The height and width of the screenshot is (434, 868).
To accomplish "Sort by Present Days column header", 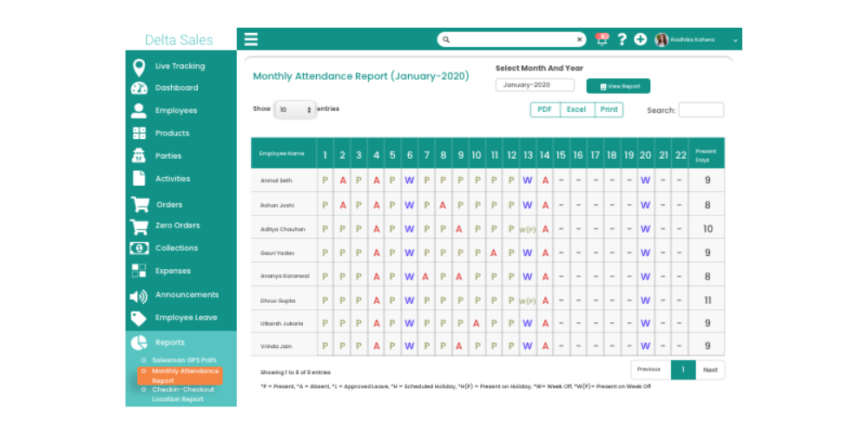I will click(x=707, y=155).
